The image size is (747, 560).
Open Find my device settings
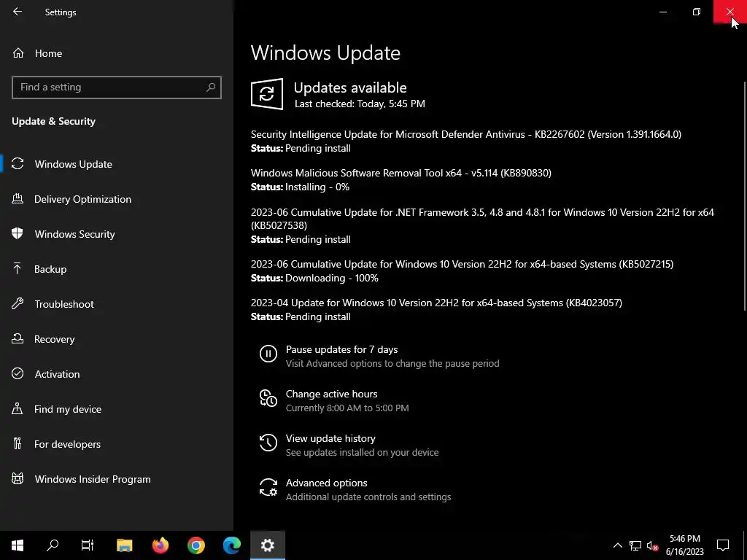[x=68, y=409]
